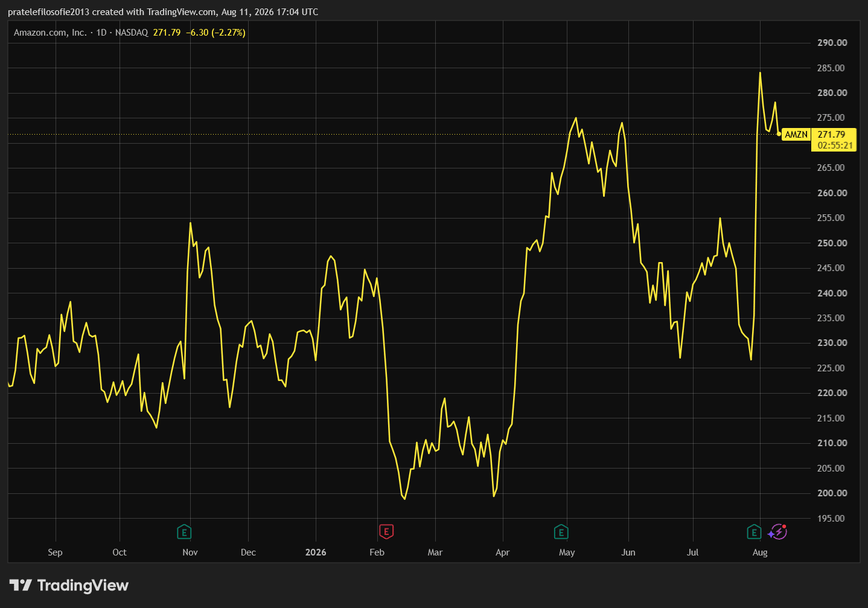This screenshot has width=868, height=608.
Task: Click the 285.00 price axis label
Action: point(831,68)
